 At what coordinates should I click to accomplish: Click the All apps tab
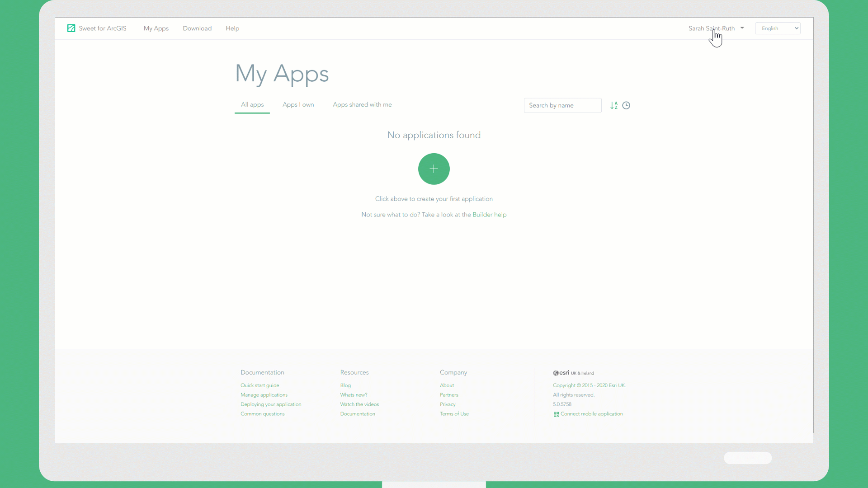click(252, 104)
